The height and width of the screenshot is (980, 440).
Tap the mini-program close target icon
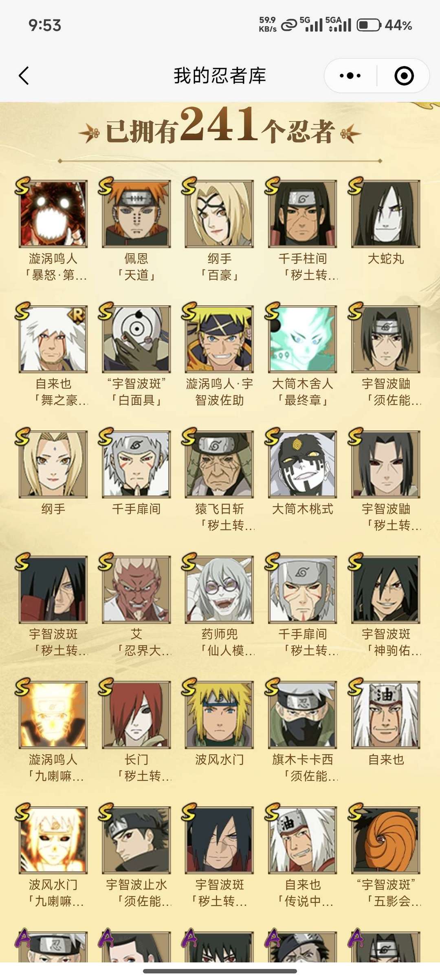[x=404, y=76]
